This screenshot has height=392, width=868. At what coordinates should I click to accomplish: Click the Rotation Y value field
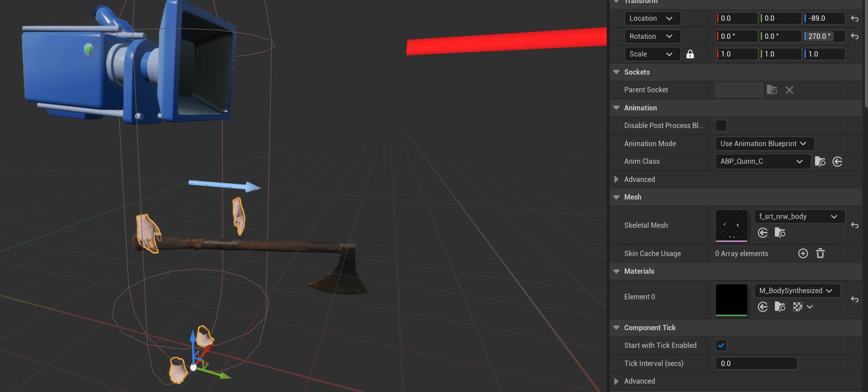[x=781, y=36]
